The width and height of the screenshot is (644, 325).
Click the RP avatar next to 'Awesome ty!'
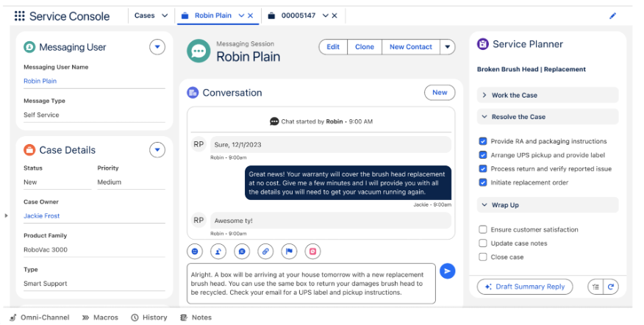tap(198, 221)
